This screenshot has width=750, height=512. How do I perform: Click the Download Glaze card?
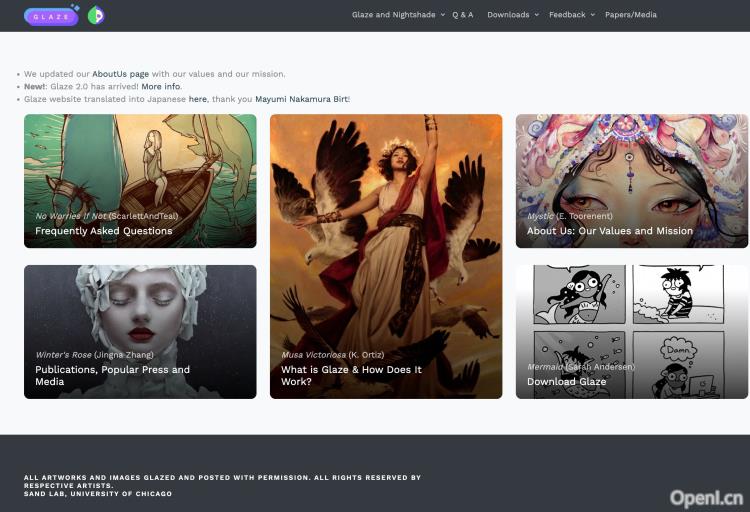566,382
